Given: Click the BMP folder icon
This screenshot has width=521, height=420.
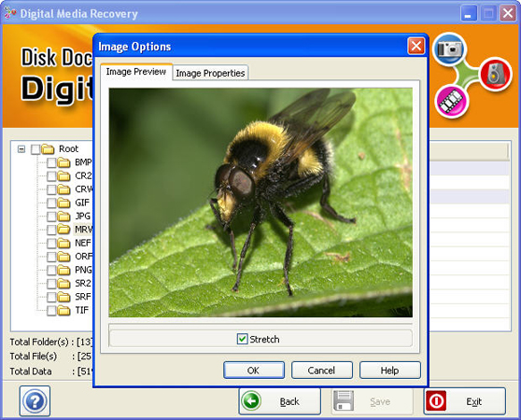Looking at the screenshot, I should pos(63,162).
